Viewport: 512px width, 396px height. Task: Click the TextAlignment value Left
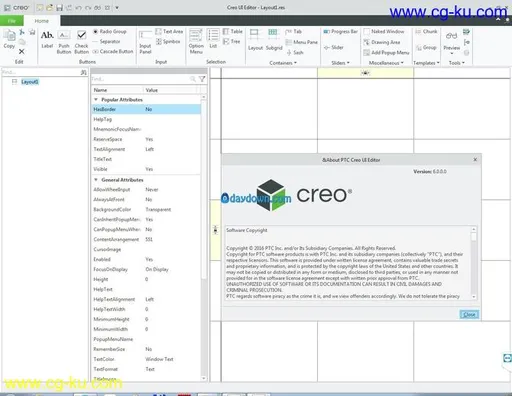coord(150,149)
